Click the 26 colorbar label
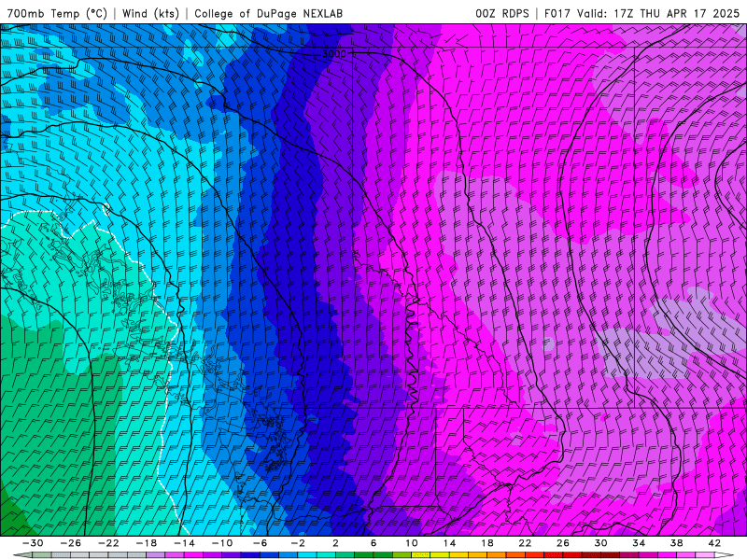The image size is (747, 560). (563, 543)
